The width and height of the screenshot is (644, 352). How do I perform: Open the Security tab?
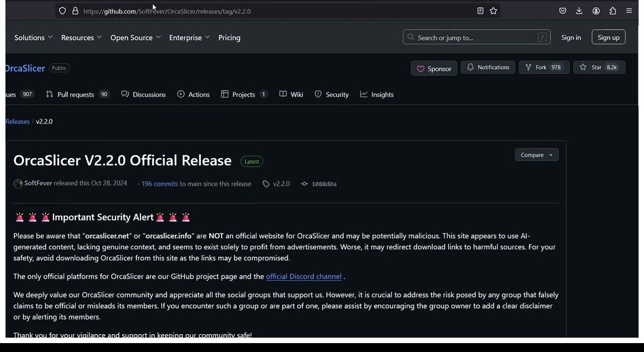click(331, 94)
